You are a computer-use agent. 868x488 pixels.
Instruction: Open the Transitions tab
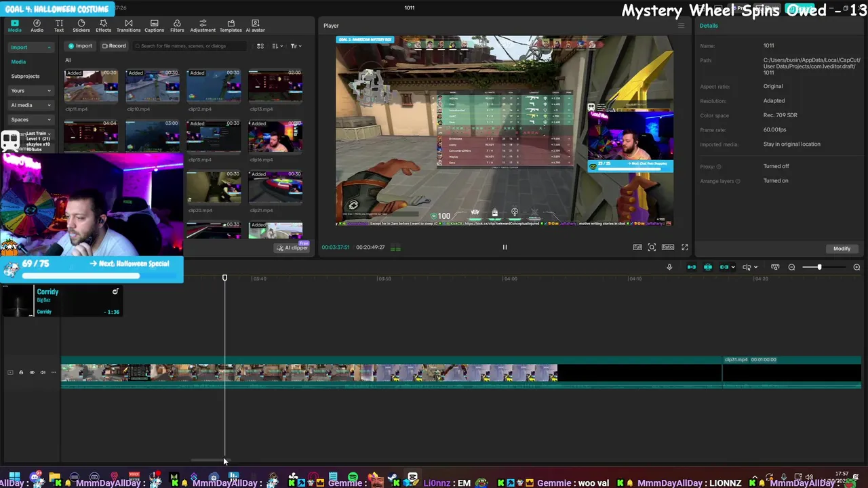pos(128,26)
